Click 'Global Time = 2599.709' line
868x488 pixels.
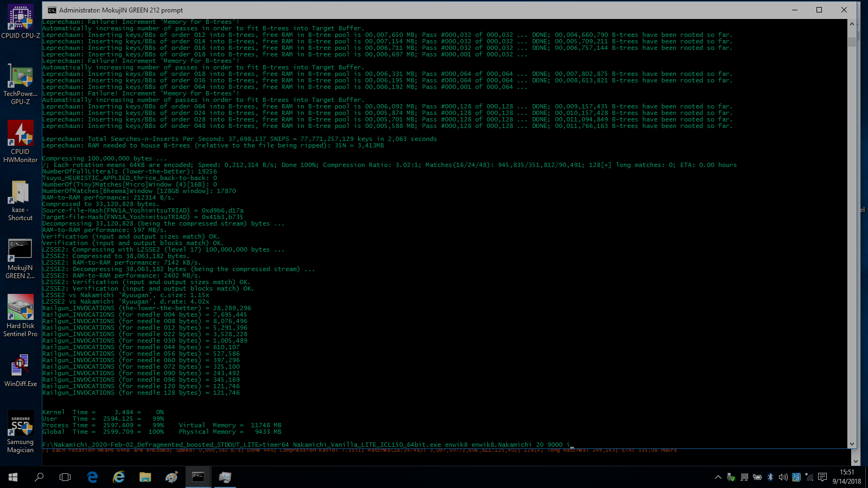[x=103, y=432]
